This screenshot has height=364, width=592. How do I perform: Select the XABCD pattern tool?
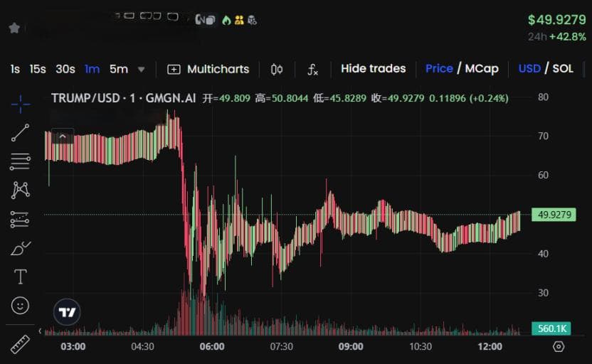tap(21, 190)
